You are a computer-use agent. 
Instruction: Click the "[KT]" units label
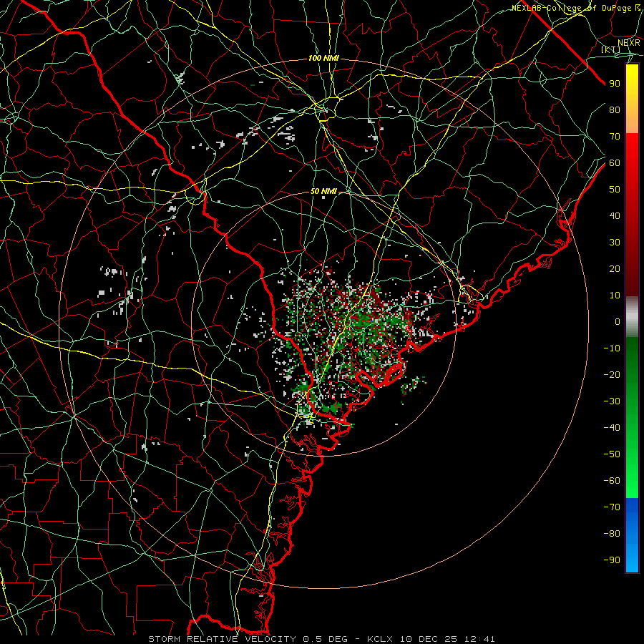click(x=611, y=49)
